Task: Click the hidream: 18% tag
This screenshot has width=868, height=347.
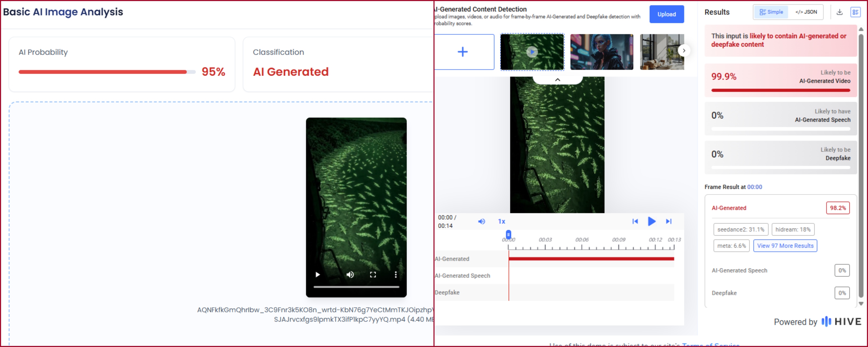Action: point(793,229)
